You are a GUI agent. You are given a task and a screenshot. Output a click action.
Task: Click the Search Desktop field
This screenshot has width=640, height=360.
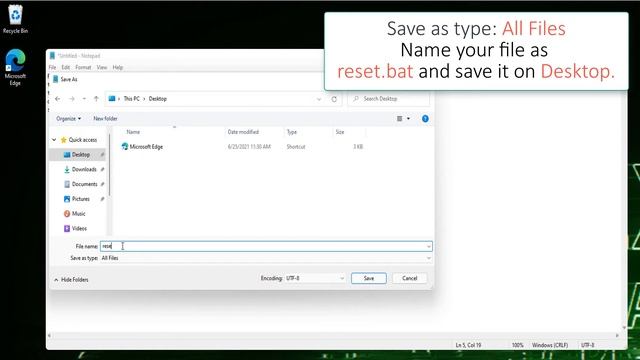tap(389, 99)
